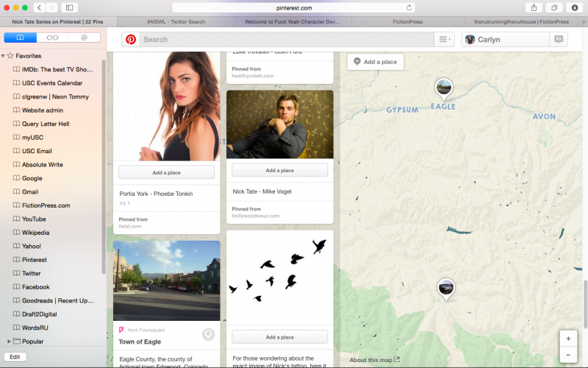Click the Town of Eagle place title

tap(140, 342)
